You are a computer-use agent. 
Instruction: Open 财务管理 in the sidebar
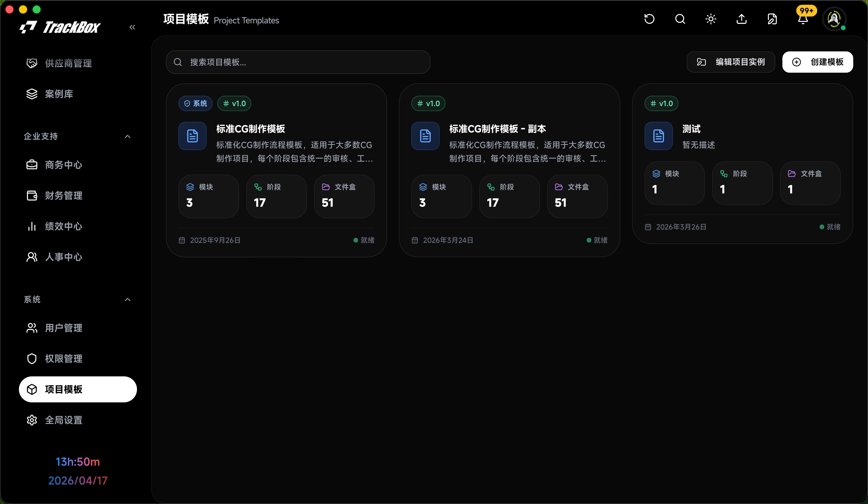pyautogui.click(x=78, y=196)
